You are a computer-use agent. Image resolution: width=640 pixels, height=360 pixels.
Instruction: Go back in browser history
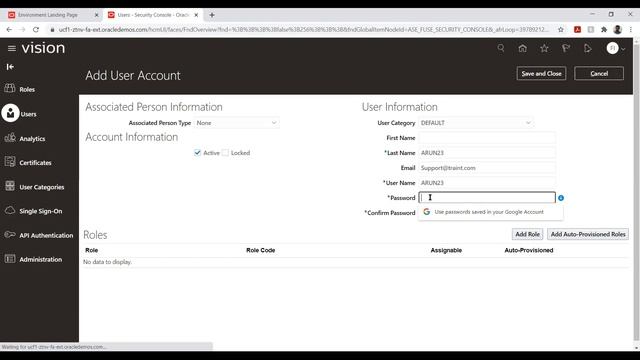[9, 29]
